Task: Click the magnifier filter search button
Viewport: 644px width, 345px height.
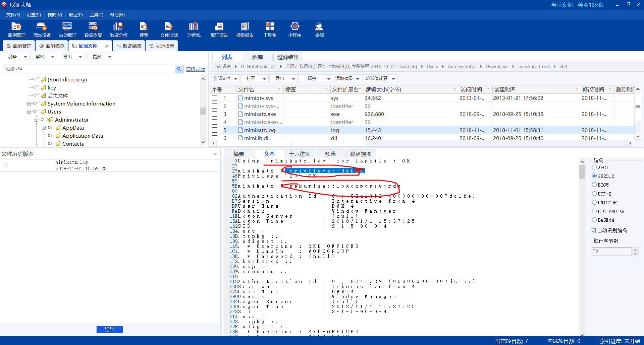Action: 179,69
